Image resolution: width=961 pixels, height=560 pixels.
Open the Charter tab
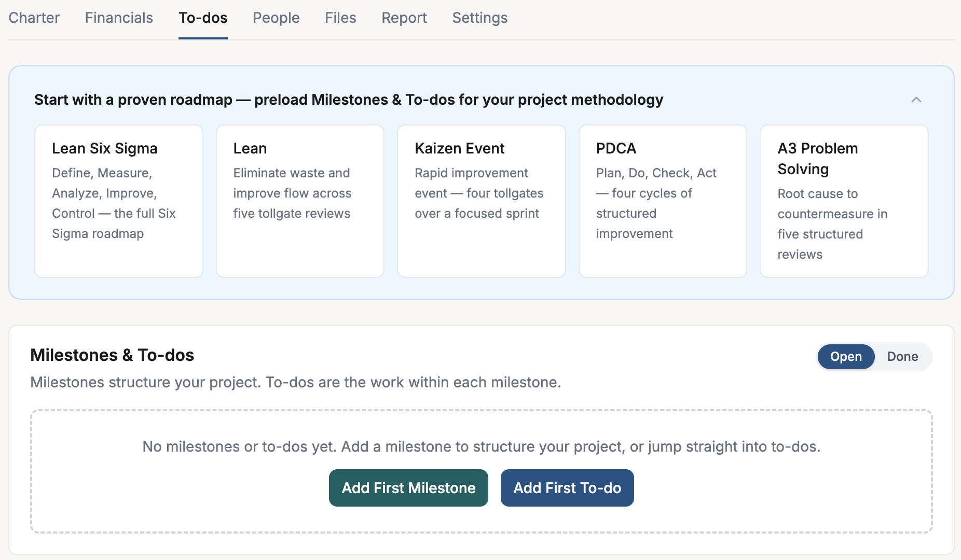pos(34,18)
